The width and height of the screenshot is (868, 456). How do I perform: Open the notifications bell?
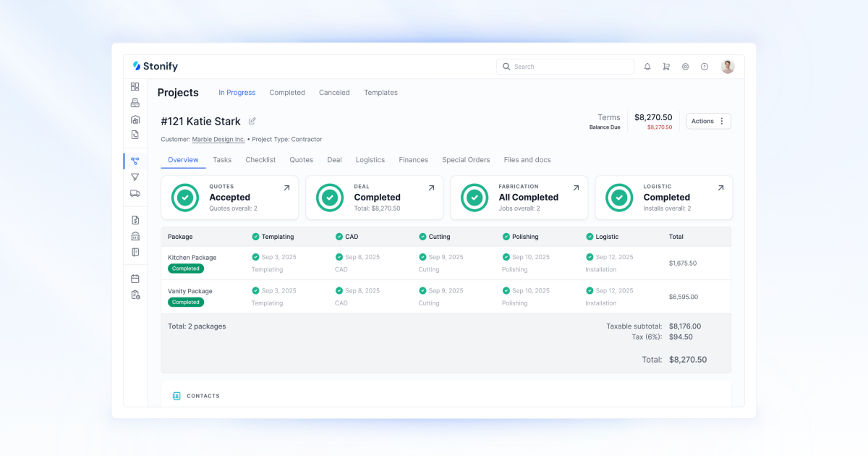(x=647, y=67)
